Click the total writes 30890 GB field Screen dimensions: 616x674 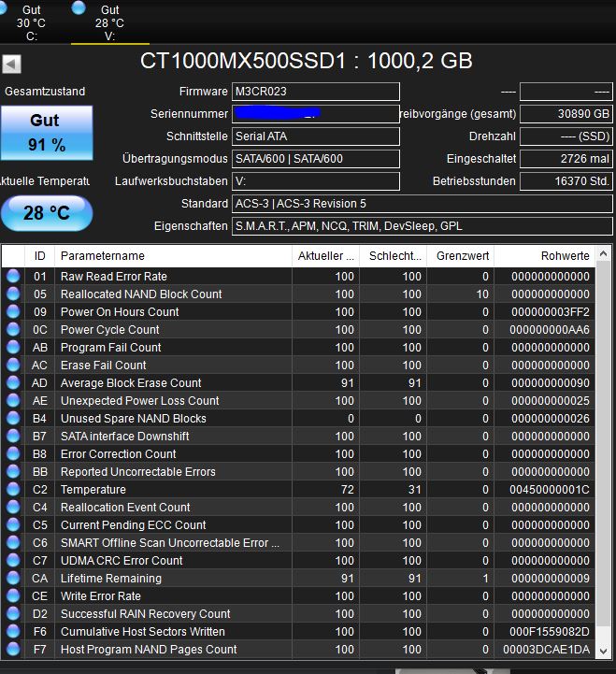coord(566,114)
